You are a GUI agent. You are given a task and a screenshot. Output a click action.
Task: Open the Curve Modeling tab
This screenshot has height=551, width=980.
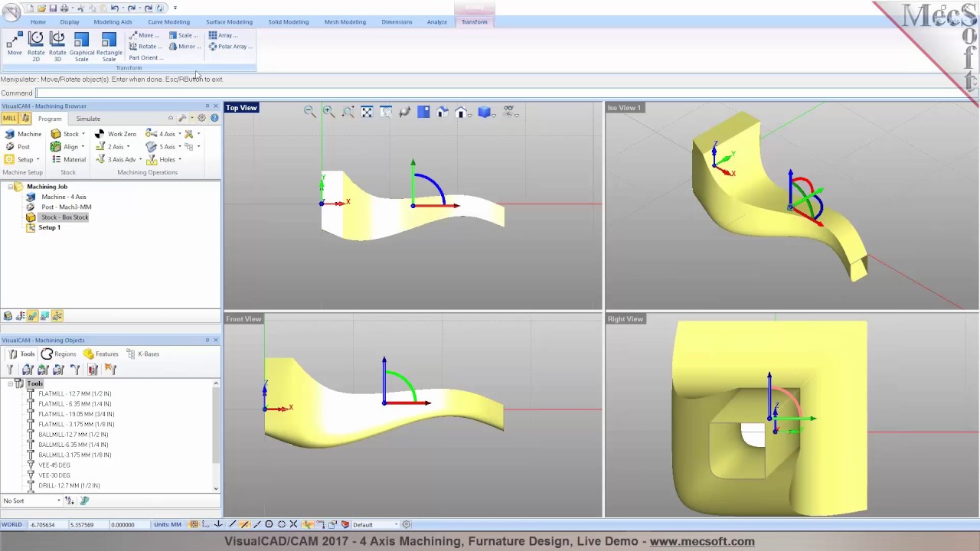(168, 22)
